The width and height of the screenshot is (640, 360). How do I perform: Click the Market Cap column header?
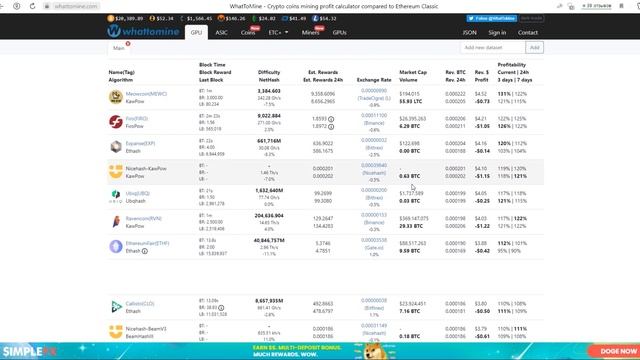coord(413,72)
